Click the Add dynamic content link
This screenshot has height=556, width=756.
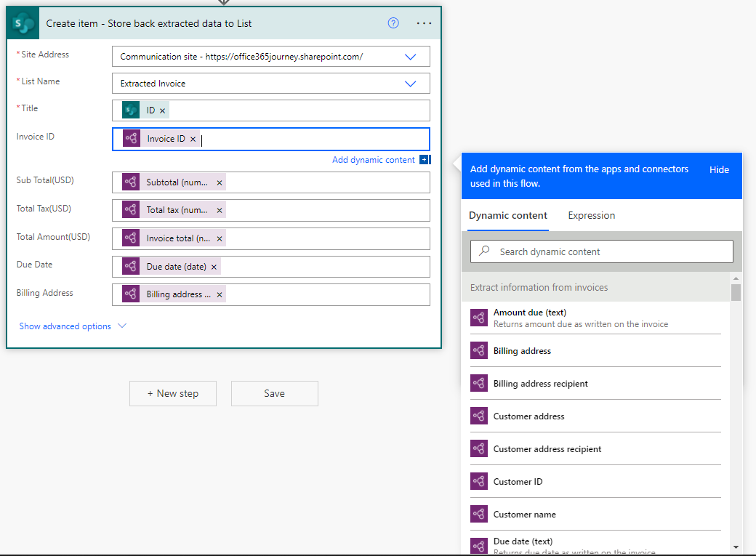[373, 160]
